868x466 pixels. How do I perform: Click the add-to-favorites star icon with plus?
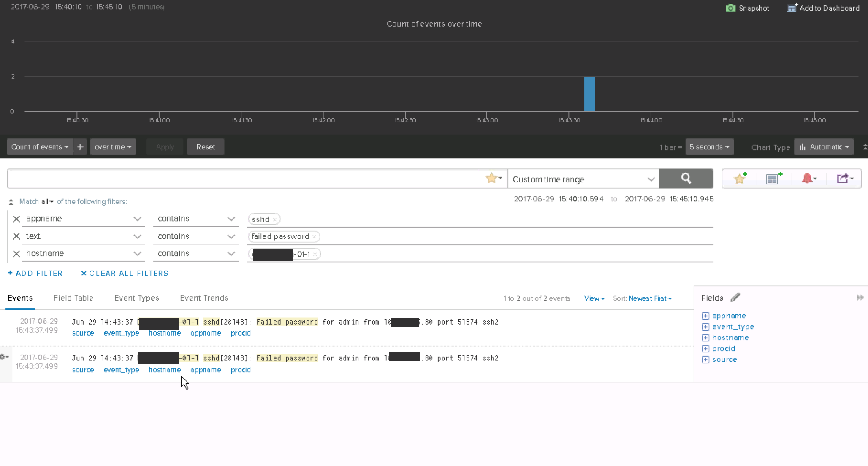[x=740, y=179]
